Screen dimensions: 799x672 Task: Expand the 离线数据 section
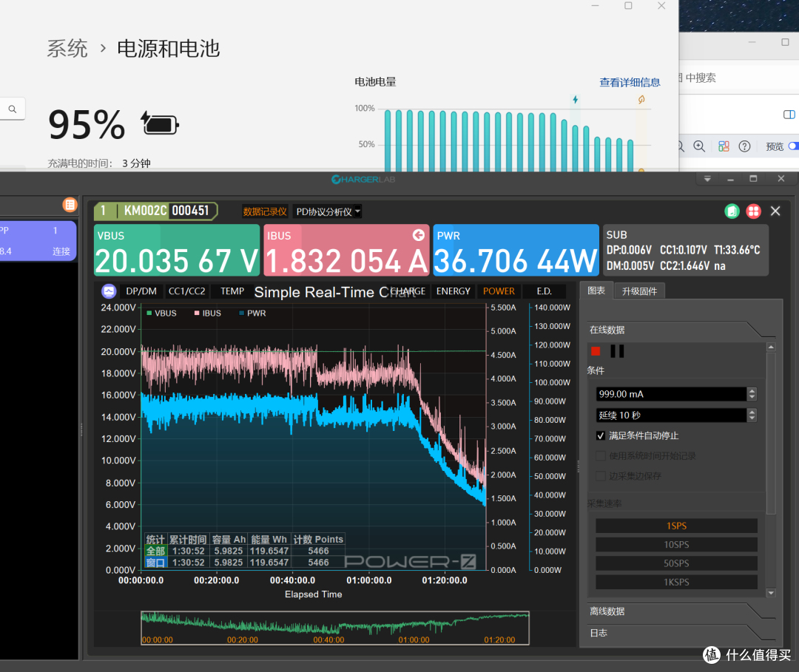(682, 611)
